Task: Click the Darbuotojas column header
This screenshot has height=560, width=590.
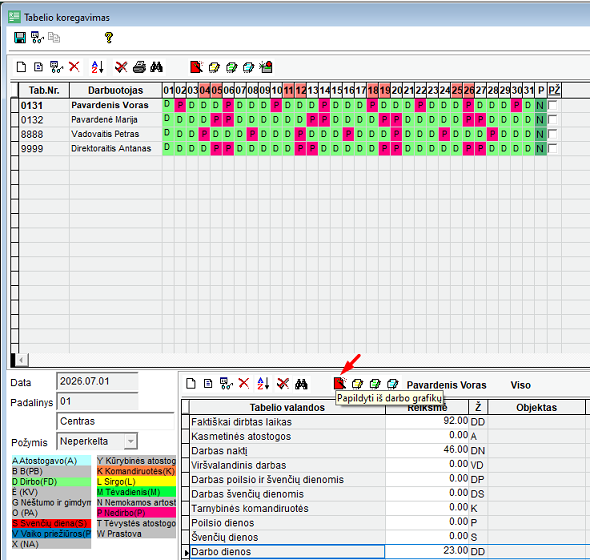Action: pos(116,90)
